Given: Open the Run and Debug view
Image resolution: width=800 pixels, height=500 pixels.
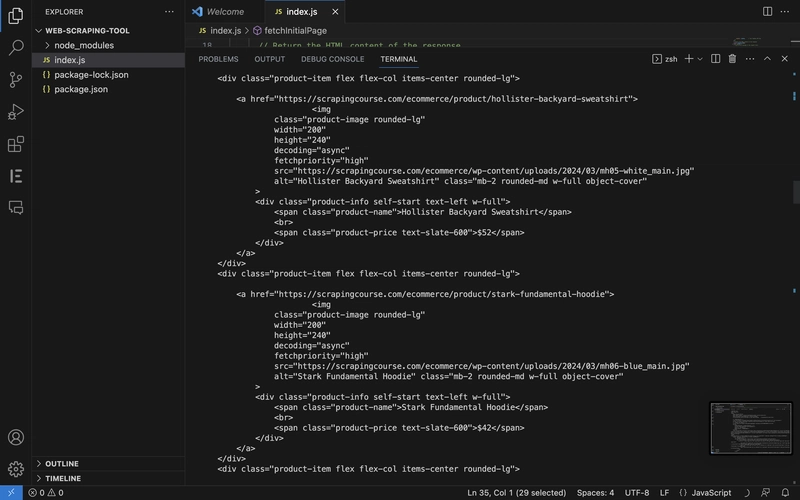Looking at the screenshot, I should coord(16,112).
